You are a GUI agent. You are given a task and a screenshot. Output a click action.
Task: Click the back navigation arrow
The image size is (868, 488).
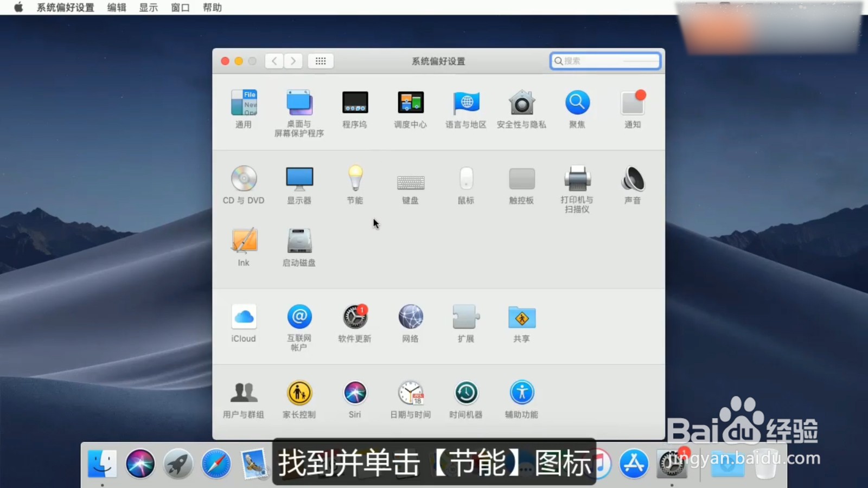(x=274, y=61)
